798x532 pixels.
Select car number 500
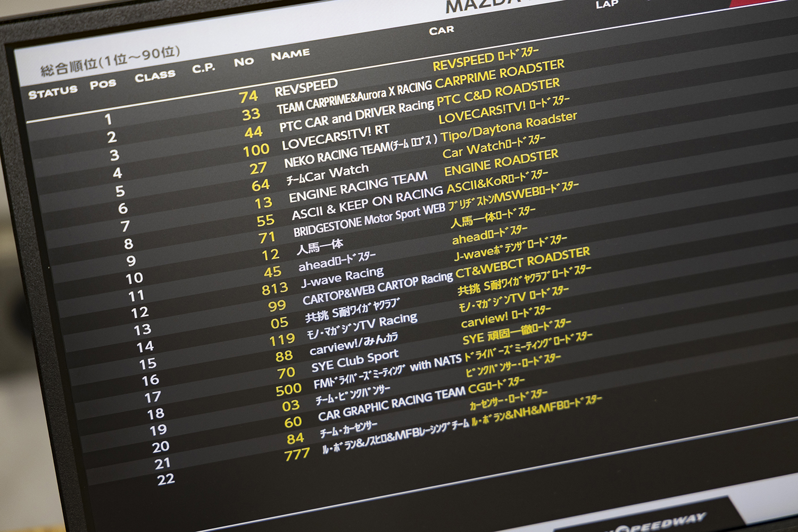tap(288, 389)
